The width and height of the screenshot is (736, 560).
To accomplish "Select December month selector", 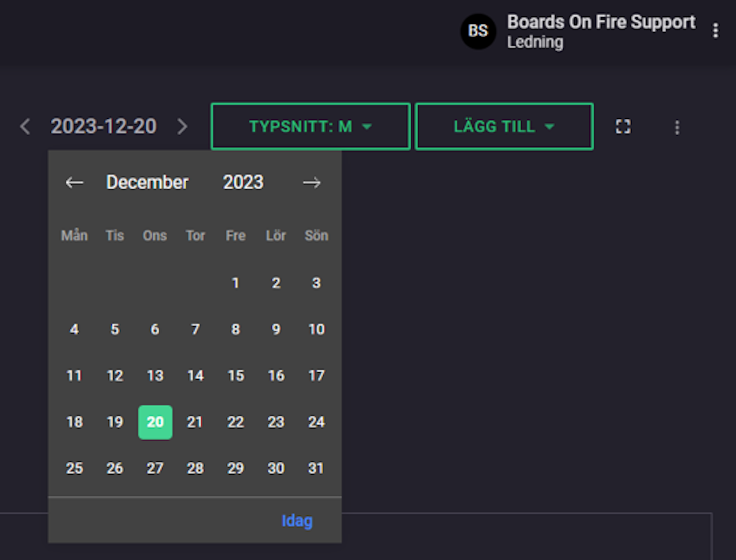I will pyautogui.click(x=147, y=182).
